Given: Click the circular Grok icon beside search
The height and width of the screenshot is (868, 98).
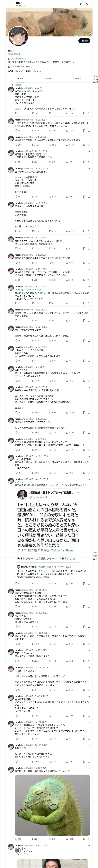Looking at the screenshot, I should [81, 4].
